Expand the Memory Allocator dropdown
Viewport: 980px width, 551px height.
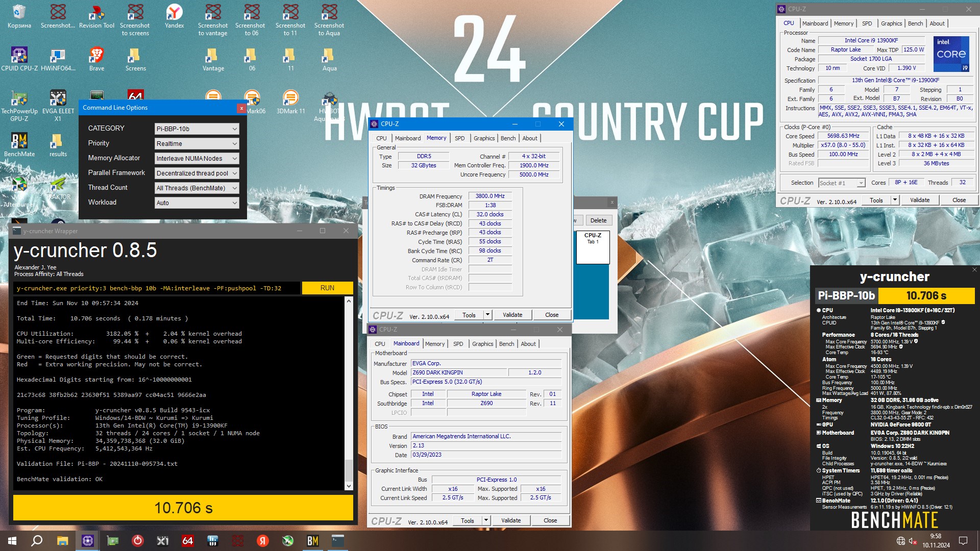tap(197, 159)
